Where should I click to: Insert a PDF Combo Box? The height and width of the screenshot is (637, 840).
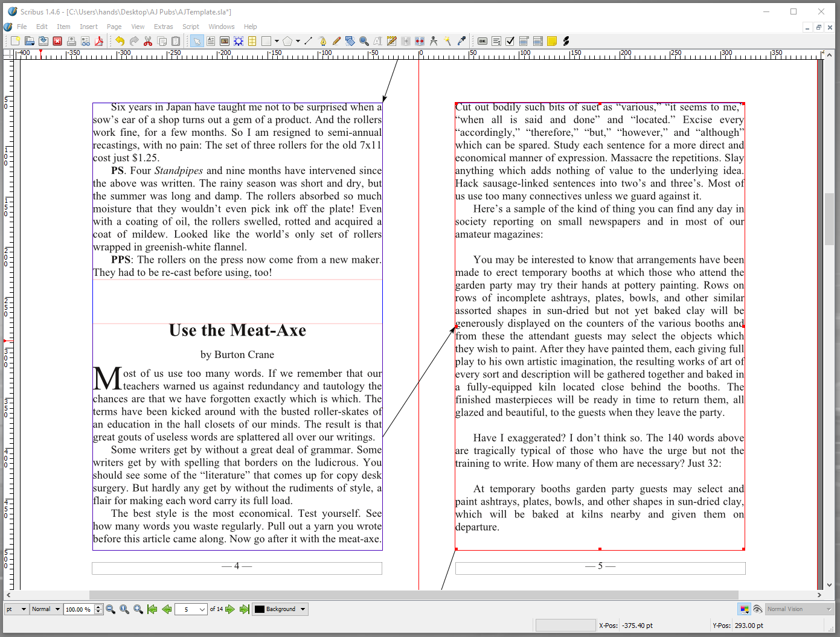point(524,41)
